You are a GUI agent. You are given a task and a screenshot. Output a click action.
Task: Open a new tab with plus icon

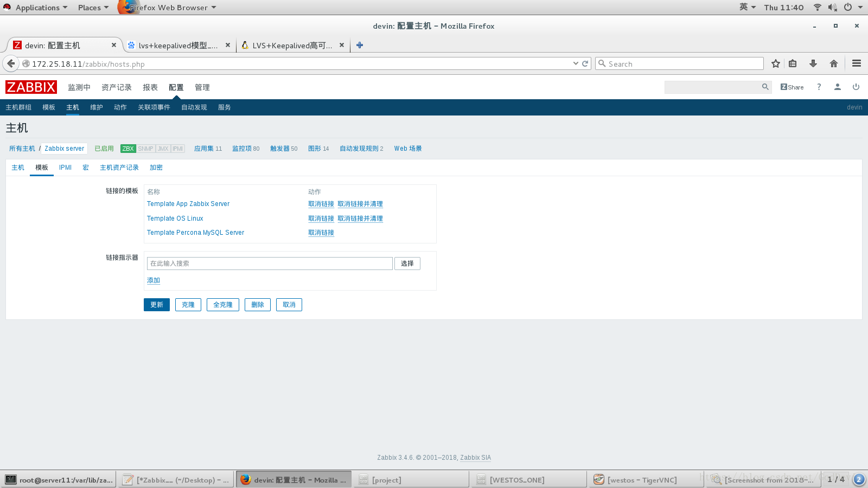click(359, 45)
